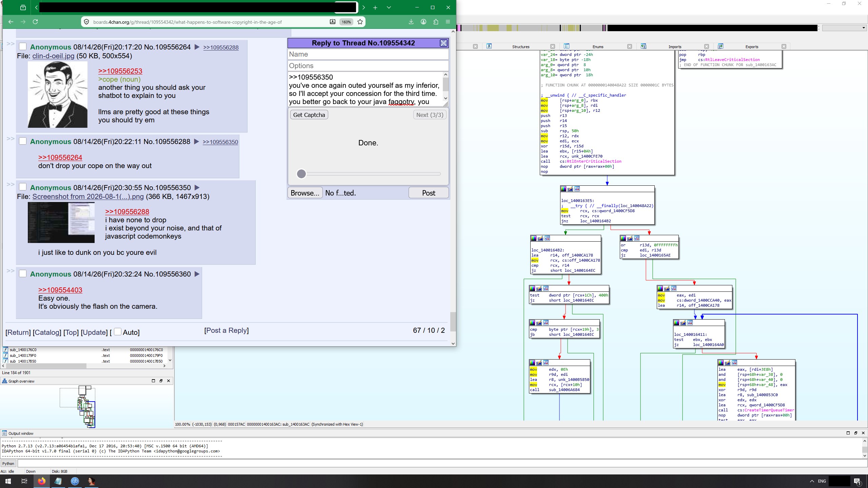The image size is (868, 488).
Task: Enable the Auto update checkbox
Action: (118, 332)
